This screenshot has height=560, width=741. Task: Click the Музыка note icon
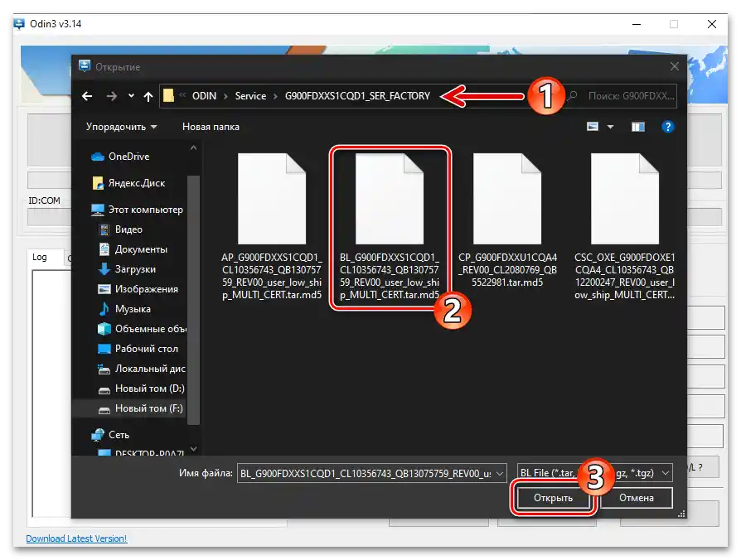point(104,308)
